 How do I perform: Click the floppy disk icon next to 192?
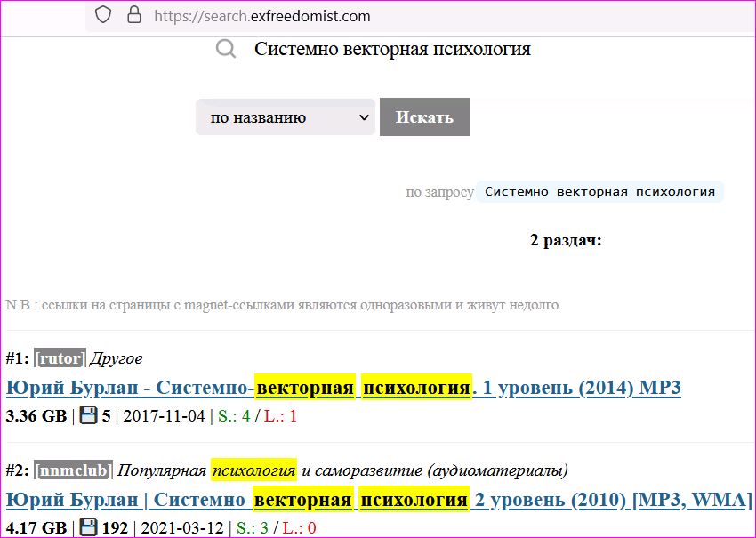coord(88,527)
